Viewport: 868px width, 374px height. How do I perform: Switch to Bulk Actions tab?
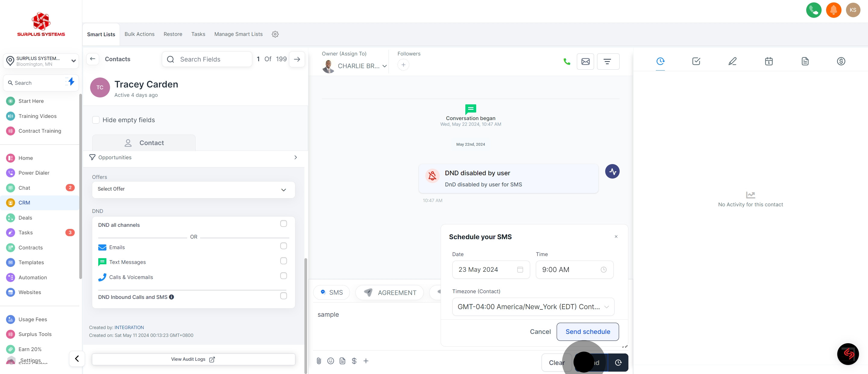[x=139, y=34]
